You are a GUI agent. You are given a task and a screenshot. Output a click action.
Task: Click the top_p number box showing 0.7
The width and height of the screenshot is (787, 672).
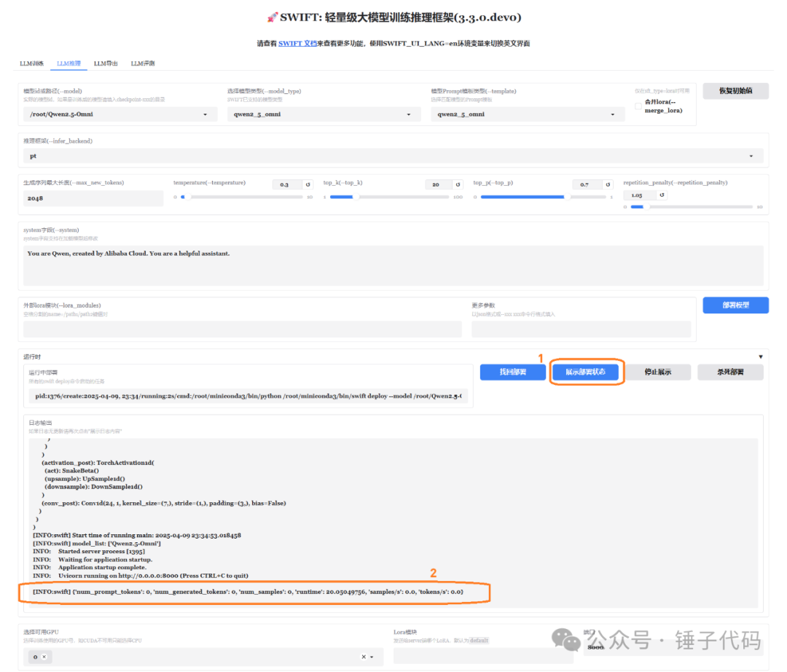(587, 184)
